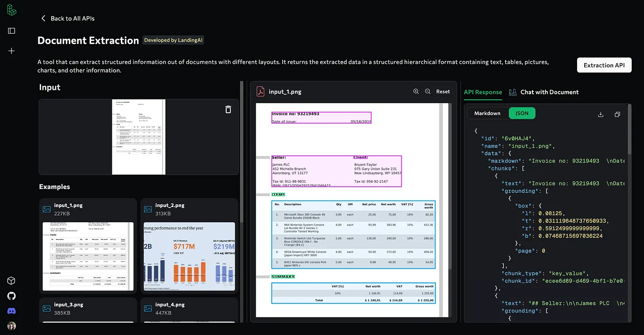
Task: Select the API Response tab
Action: pos(483,92)
